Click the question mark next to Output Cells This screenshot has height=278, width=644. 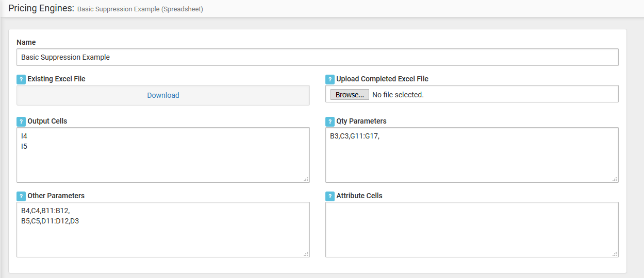tap(21, 121)
